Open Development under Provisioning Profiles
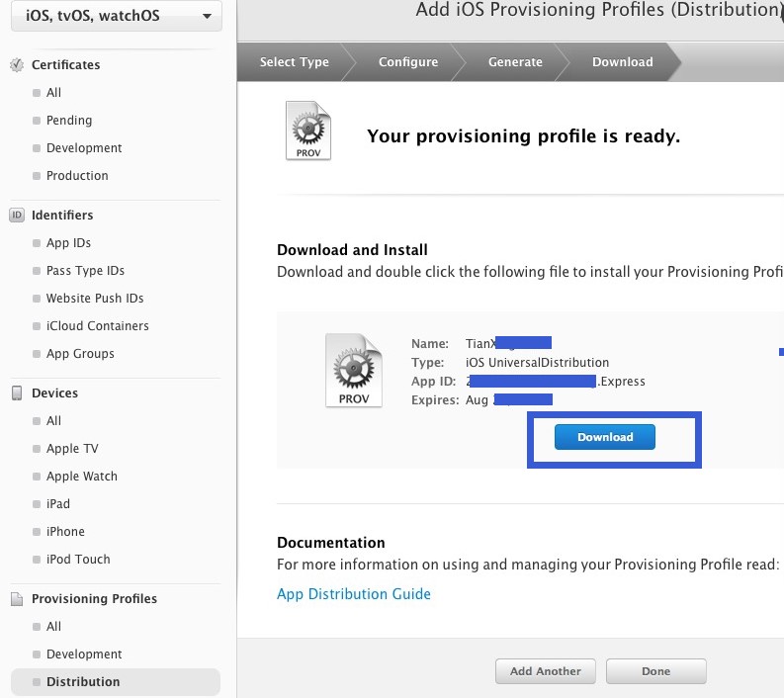 (x=84, y=654)
